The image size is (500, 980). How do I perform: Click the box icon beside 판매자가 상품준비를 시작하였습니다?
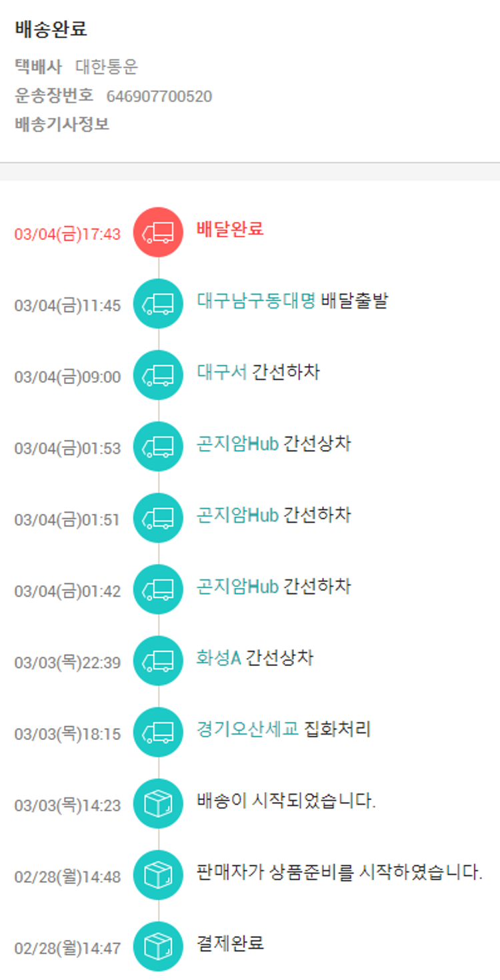coord(158,875)
